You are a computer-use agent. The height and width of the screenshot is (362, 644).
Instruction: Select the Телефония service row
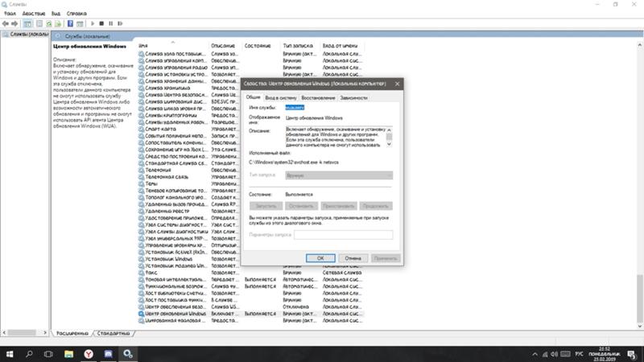[x=190, y=170]
